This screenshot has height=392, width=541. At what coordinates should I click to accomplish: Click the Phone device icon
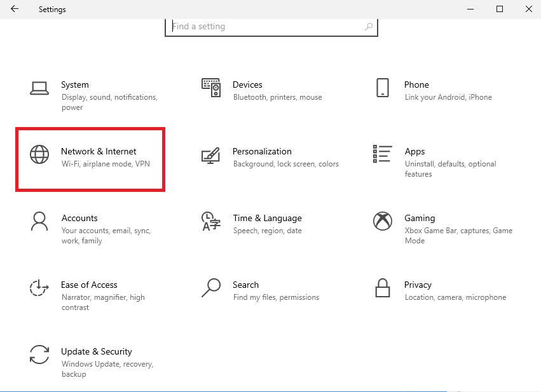[383, 88]
